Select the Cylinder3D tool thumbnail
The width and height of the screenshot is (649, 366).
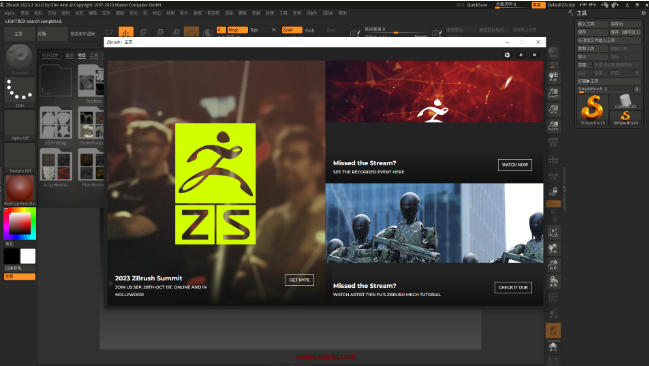click(625, 101)
